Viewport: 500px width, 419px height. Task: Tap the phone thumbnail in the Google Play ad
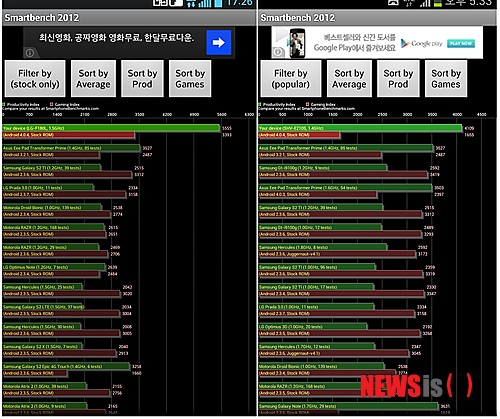[296, 43]
